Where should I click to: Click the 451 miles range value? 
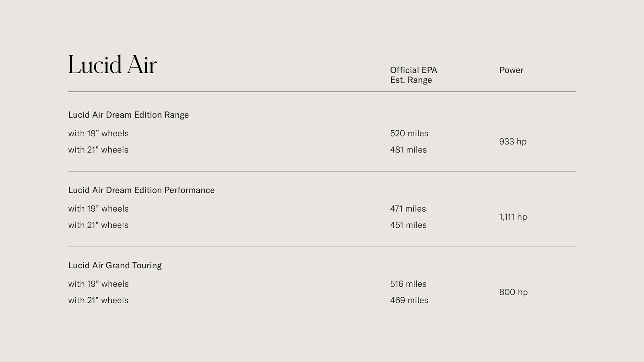[408, 225]
